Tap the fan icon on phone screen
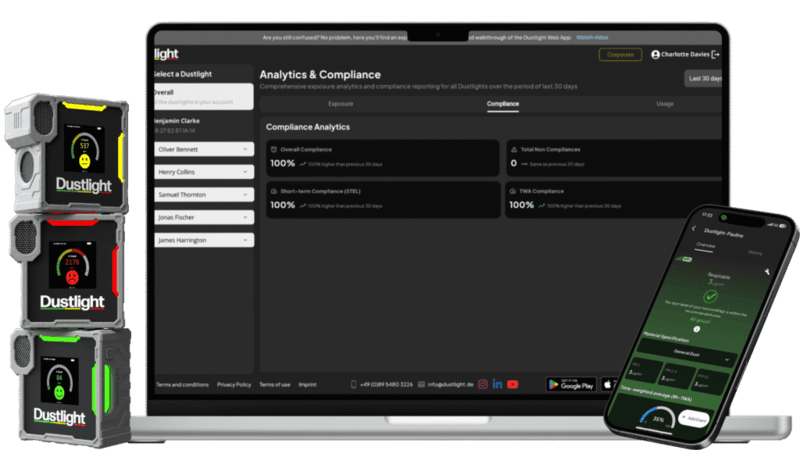 tap(767, 272)
